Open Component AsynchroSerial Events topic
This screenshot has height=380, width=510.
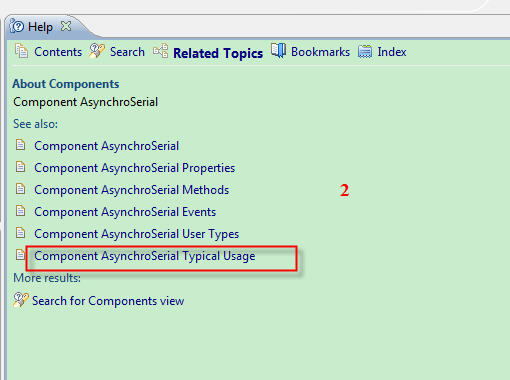tap(125, 212)
